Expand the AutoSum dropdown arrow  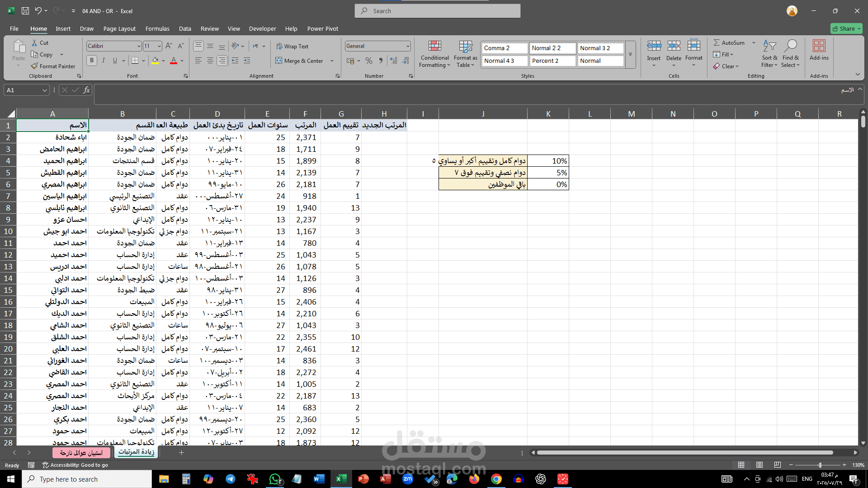click(754, 42)
